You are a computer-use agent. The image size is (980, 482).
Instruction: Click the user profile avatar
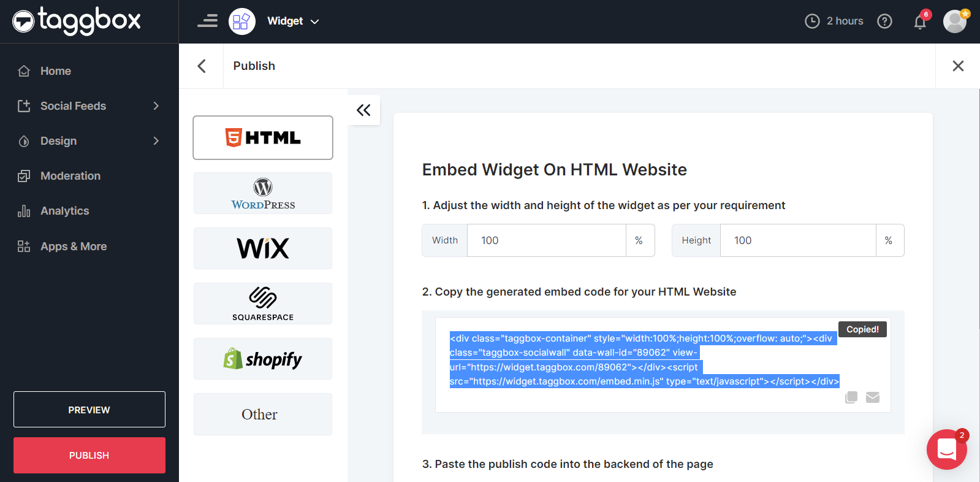(x=954, y=21)
